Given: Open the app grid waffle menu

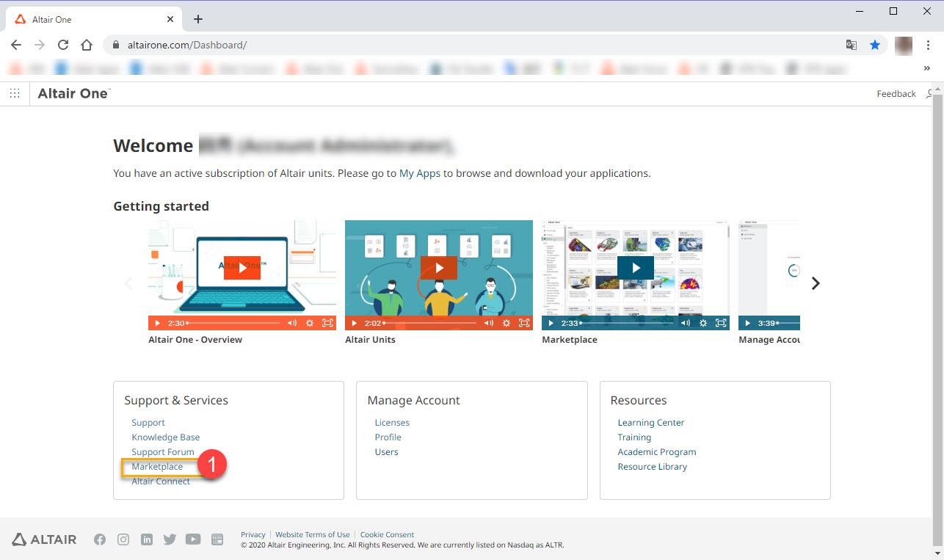Looking at the screenshot, I should (14, 92).
